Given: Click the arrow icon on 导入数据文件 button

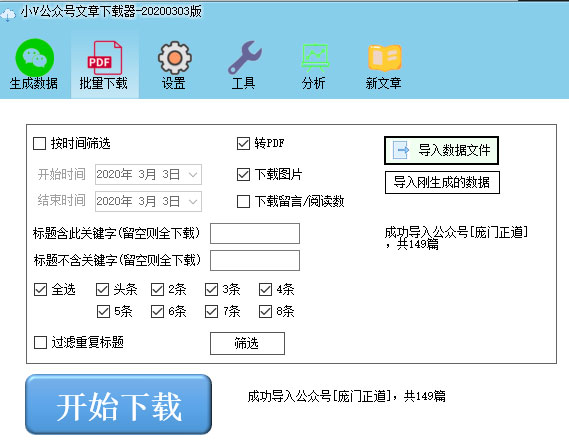Looking at the screenshot, I should click(401, 150).
